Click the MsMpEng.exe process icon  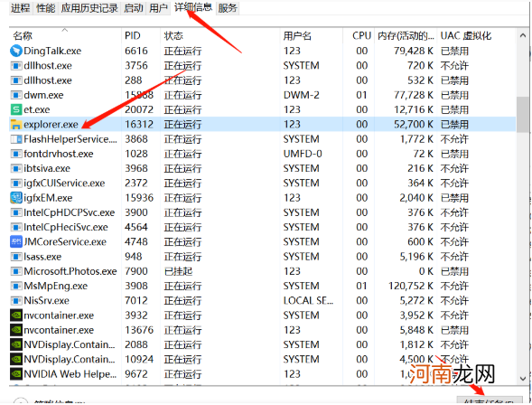[x=16, y=286]
